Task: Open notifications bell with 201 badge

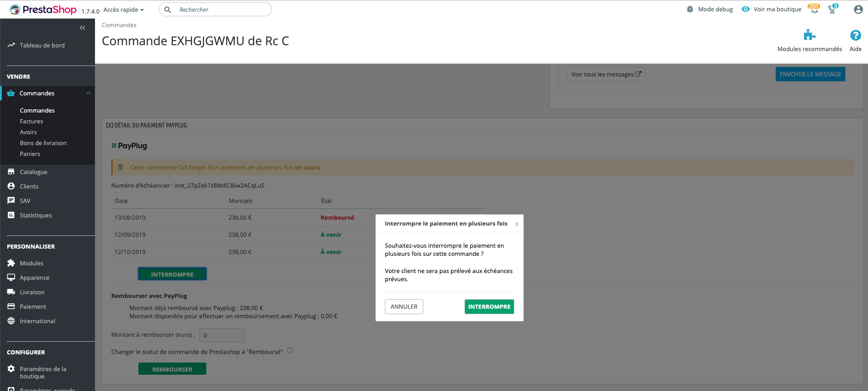Action: point(814,9)
